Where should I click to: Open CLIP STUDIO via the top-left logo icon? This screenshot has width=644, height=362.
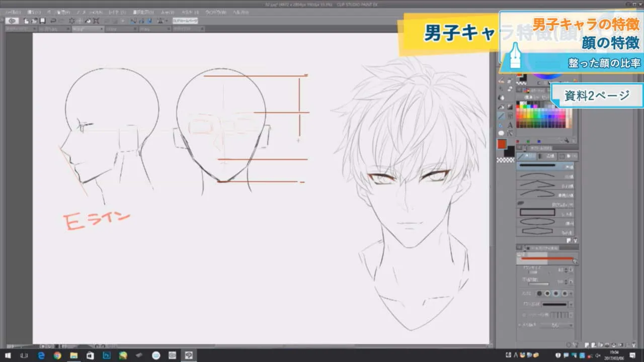(12, 21)
